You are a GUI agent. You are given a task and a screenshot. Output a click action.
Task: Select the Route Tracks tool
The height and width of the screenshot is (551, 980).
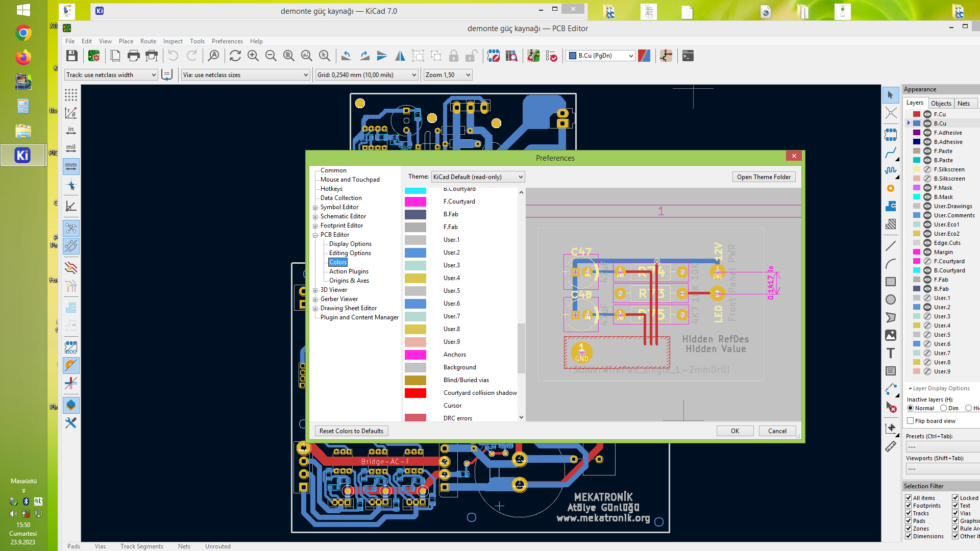pos(891,153)
